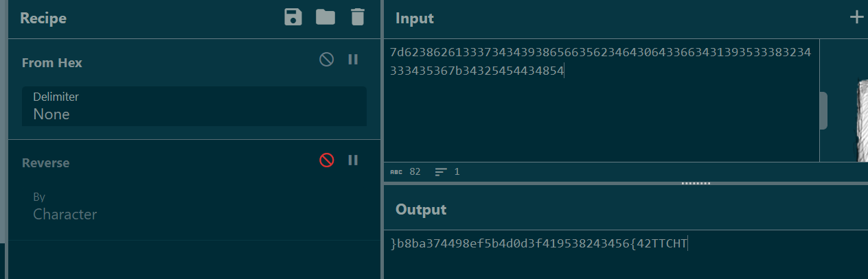Viewport: 868px width, 279px height.
Task: Select the From Hex operation title
Action: point(52,62)
